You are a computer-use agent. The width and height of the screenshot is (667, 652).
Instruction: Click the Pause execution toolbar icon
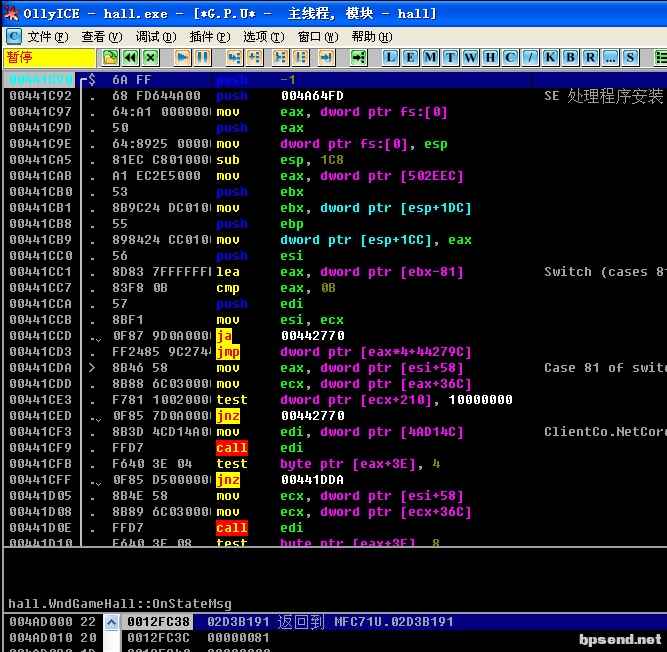coord(202,57)
